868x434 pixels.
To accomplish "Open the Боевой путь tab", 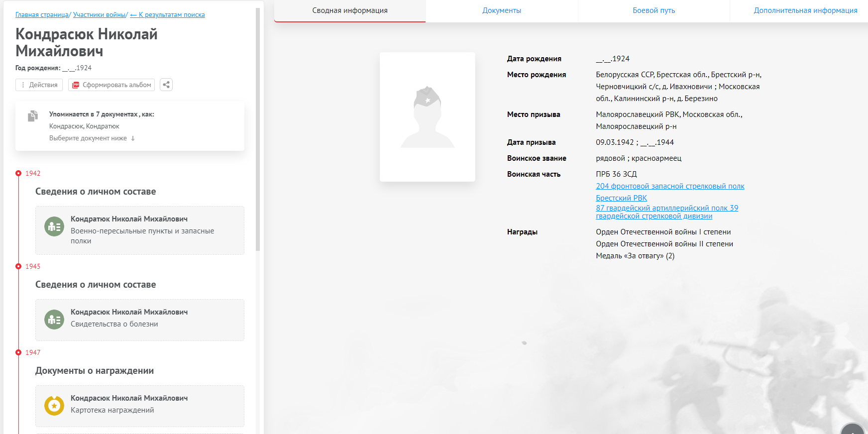I will (653, 10).
